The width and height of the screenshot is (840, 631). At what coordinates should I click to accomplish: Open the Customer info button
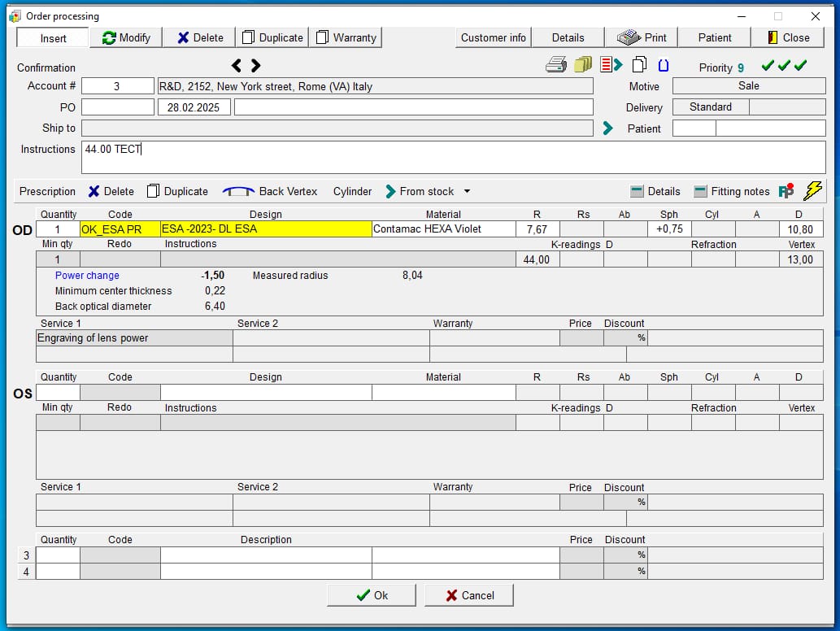493,37
